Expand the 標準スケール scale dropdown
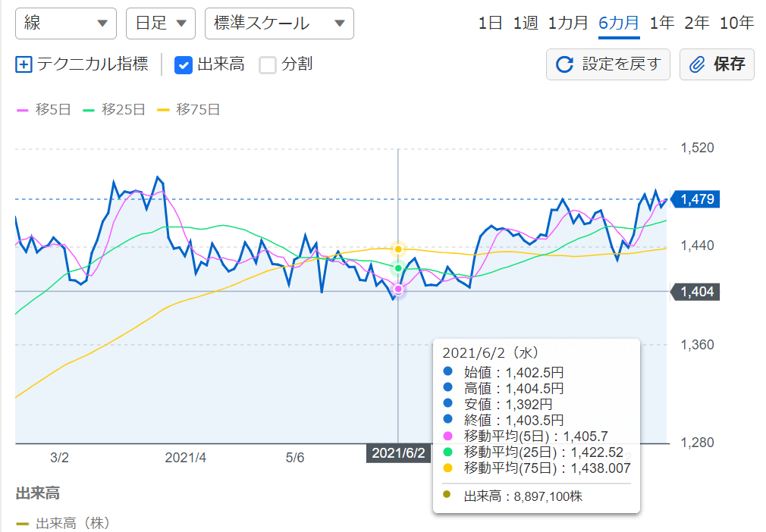Image resolution: width=766 pixels, height=532 pixels. (x=279, y=23)
